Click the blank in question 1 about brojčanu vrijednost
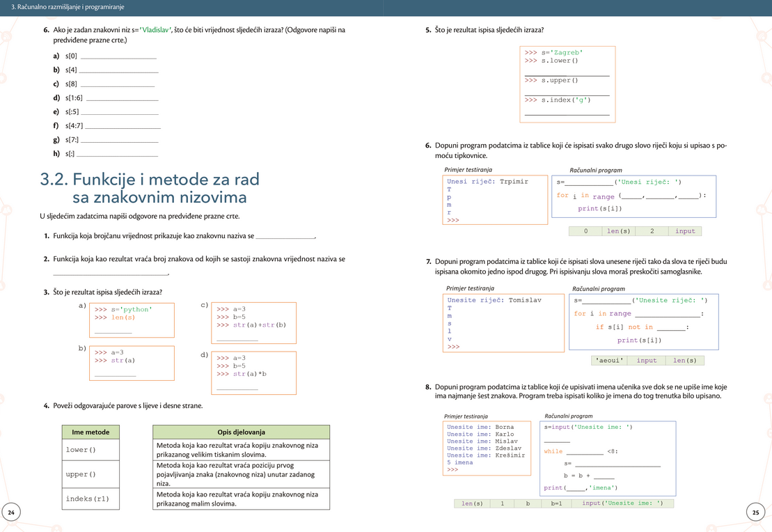Viewport: 772px width, 532px height. pyautogui.click(x=285, y=237)
